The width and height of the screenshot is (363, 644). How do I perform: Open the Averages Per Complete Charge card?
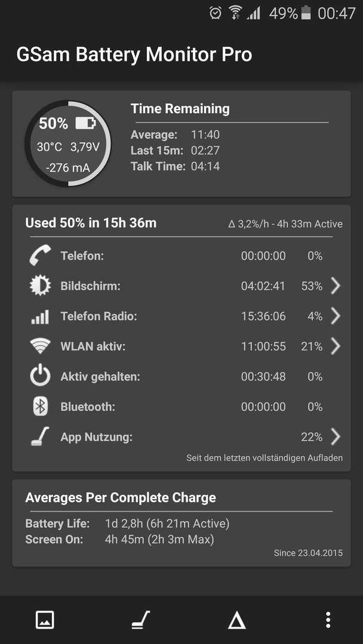point(181,523)
